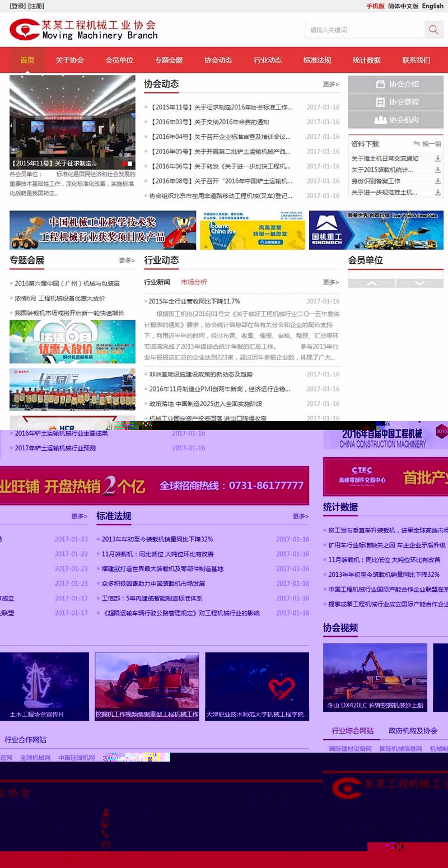Open the 首页 navigation item
This screenshot has height=868, width=448.
click(x=26, y=60)
